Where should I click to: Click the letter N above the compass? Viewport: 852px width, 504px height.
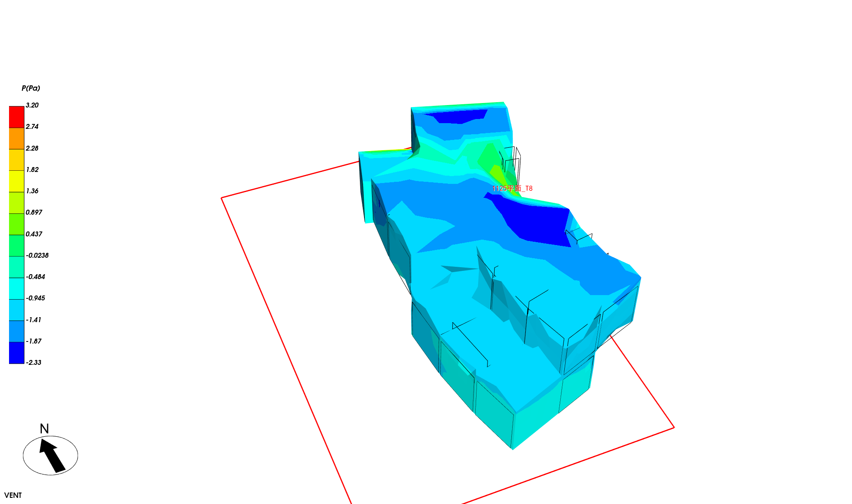pyautogui.click(x=44, y=429)
